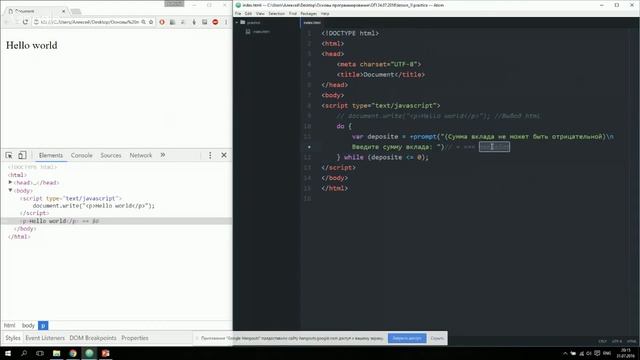Open the red Opera-style extension icon
Screen dimensions: 640x360
click(x=162, y=22)
